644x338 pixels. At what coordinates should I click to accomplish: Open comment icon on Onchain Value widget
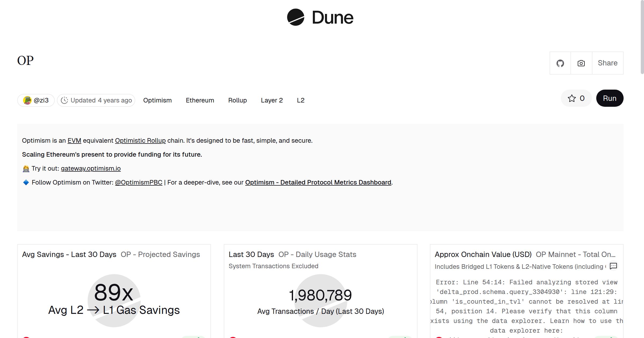[613, 266]
